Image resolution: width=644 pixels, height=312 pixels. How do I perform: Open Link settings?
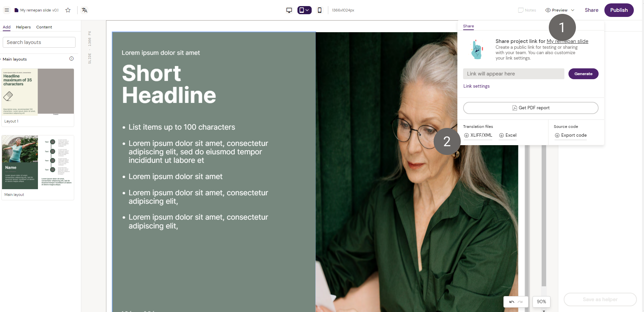click(x=476, y=86)
